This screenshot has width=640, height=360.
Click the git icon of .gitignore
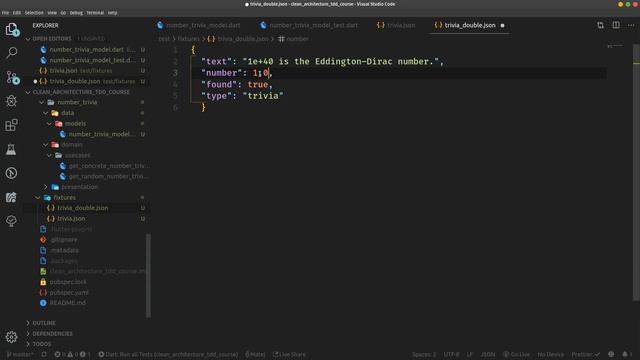pyautogui.click(x=43, y=240)
